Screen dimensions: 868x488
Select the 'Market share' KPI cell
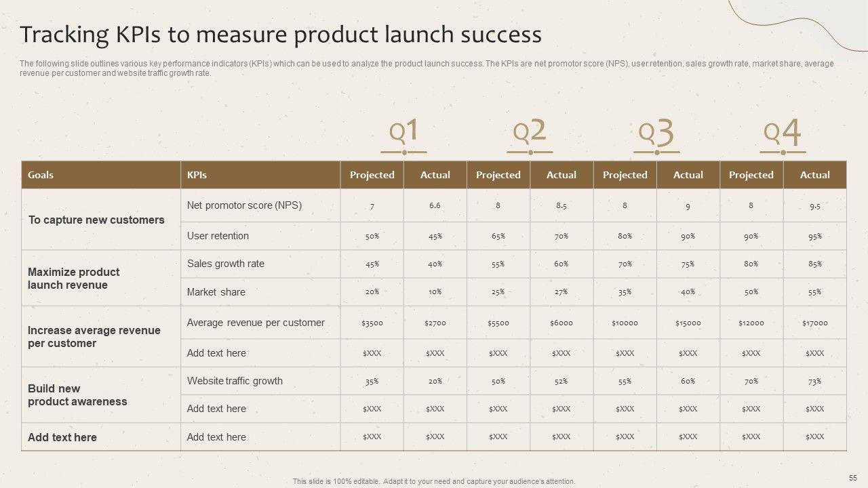click(216, 292)
